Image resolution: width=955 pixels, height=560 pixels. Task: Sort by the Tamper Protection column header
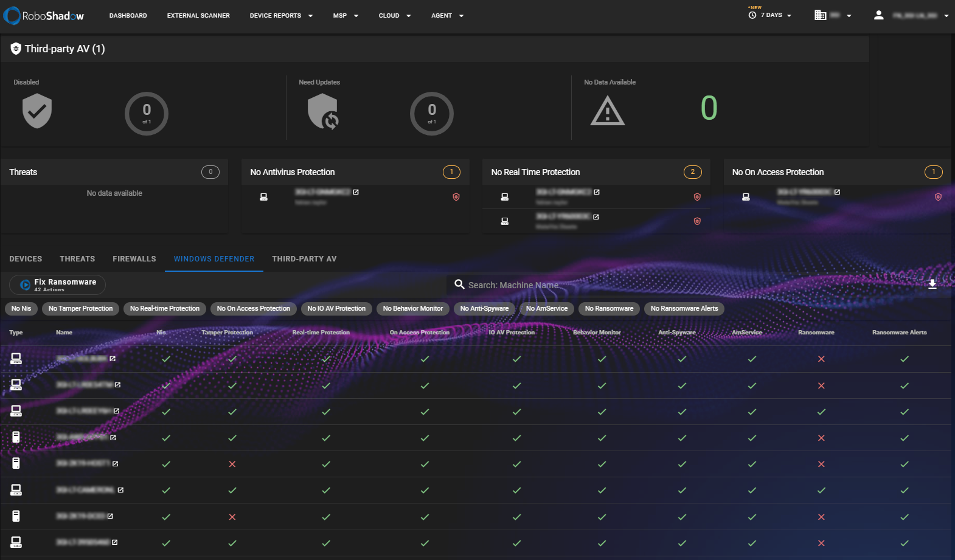click(227, 333)
